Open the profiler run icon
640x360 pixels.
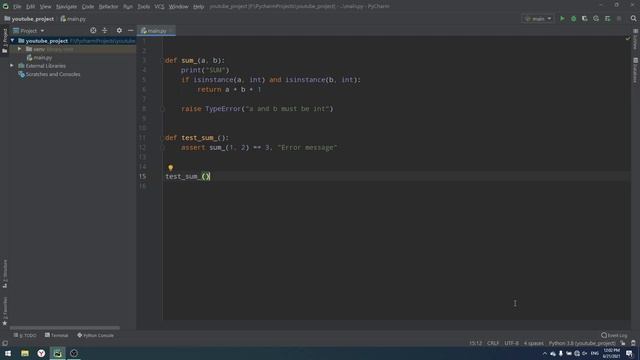pos(596,19)
